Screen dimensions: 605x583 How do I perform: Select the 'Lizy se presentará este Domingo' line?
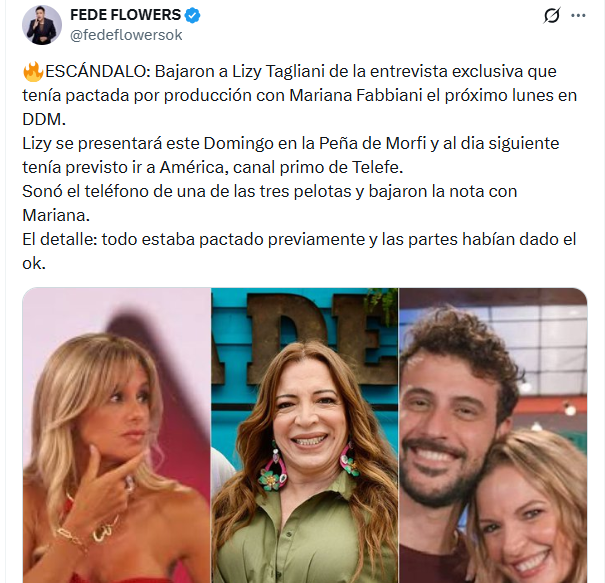291,144
